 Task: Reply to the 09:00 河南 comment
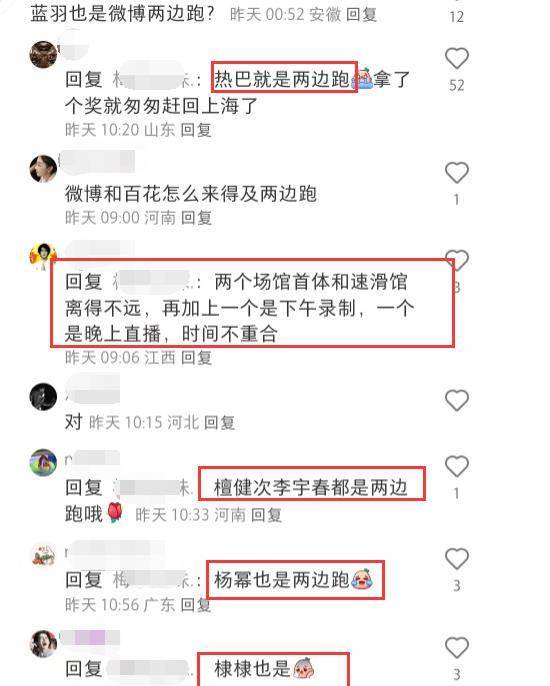pos(196,217)
